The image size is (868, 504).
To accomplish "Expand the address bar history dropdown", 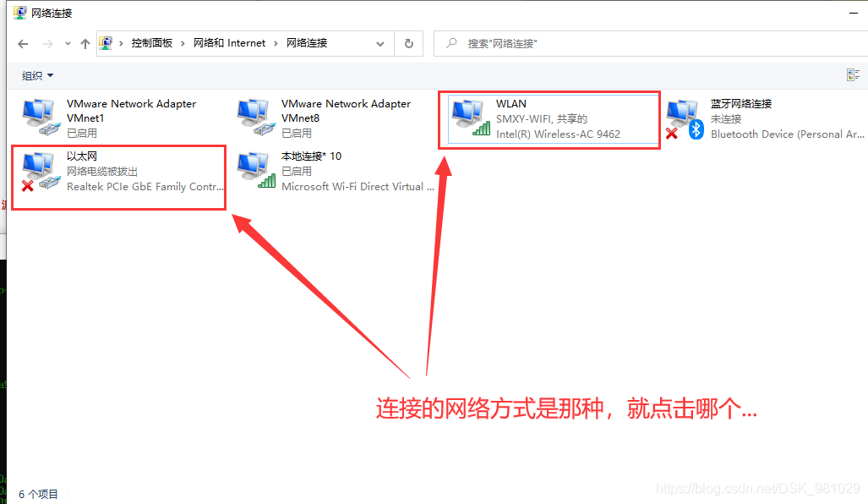I will point(380,44).
